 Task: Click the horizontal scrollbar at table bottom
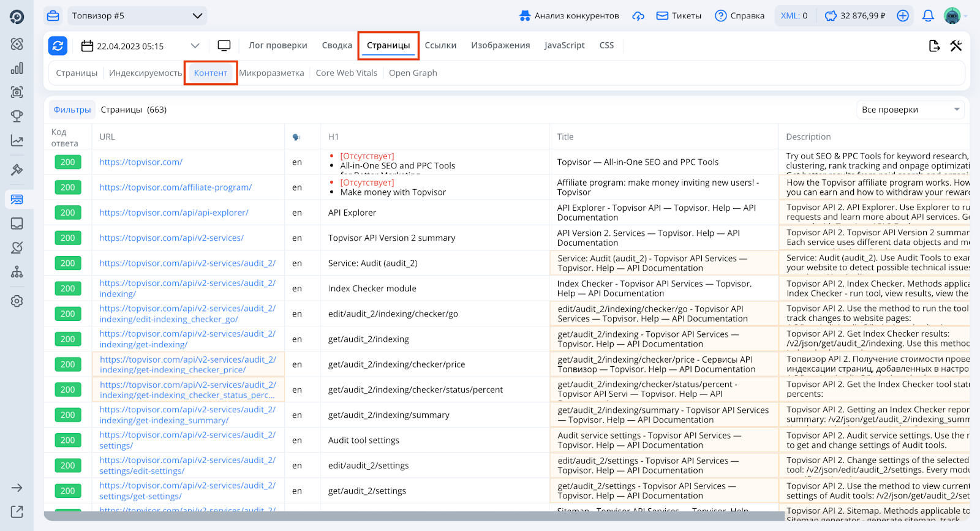click(x=414, y=516)
